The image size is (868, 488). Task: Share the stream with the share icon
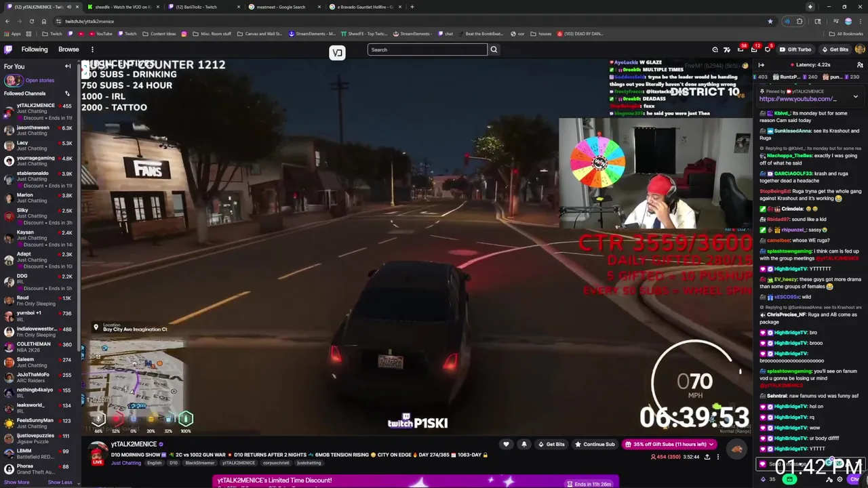pos(707,457)
